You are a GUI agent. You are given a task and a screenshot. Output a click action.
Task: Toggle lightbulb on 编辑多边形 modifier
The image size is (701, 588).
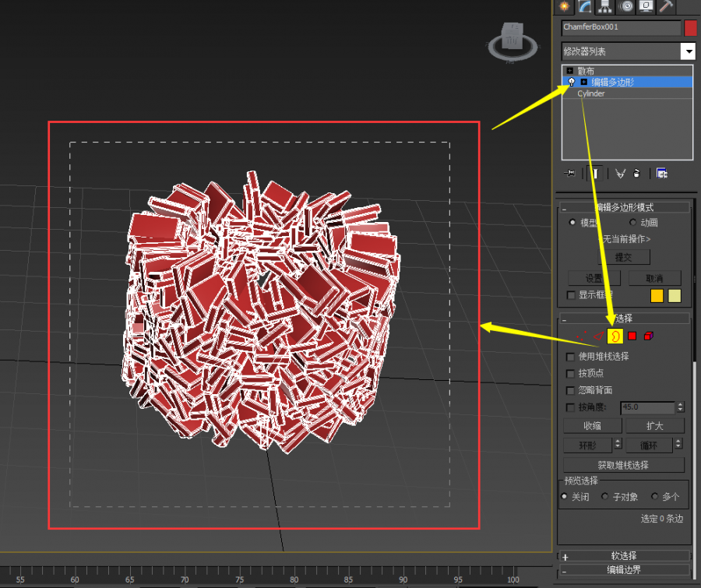click(571, 82)
